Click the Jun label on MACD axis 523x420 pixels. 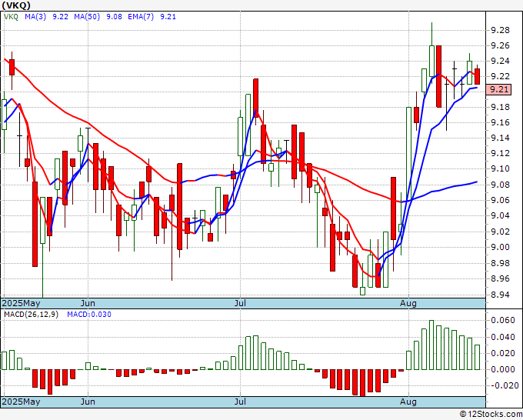coord(88,402)
